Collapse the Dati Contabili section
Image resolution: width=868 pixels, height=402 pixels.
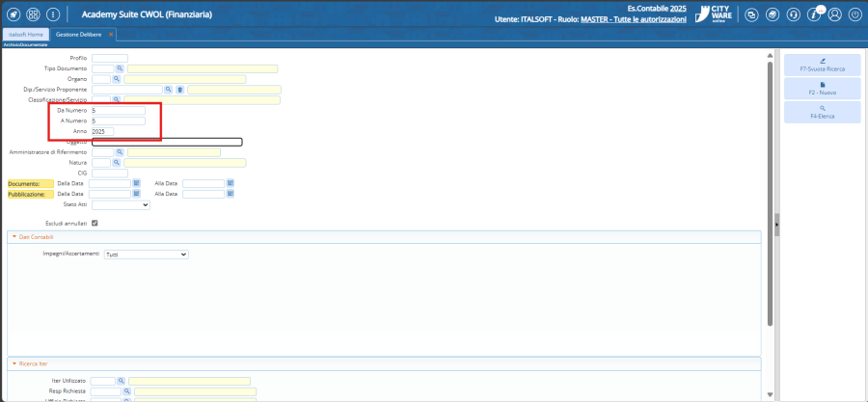point(14,236)
